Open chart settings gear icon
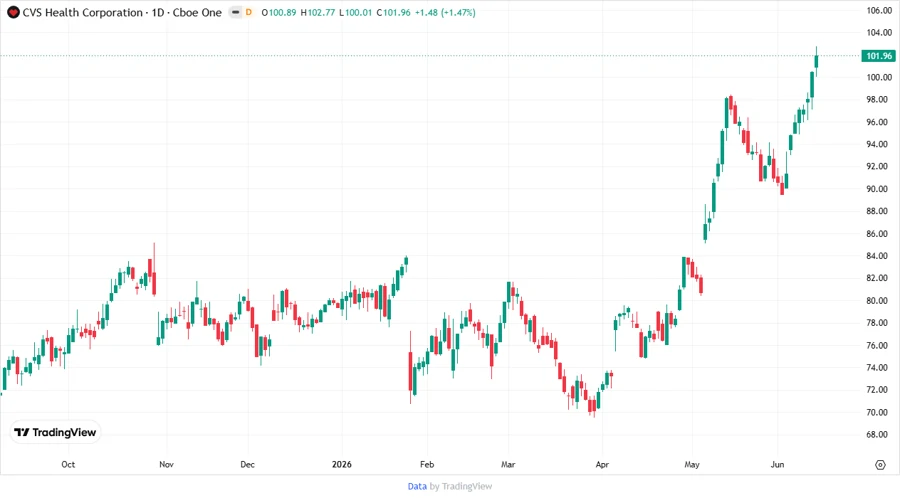Image resolution: width=900 pixels, height=498 pixels. (x=880, y=465)
